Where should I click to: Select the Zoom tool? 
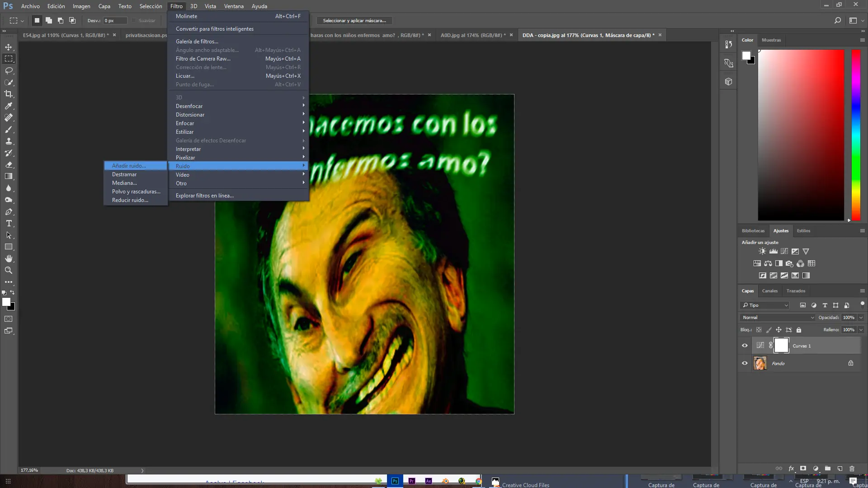9,270
